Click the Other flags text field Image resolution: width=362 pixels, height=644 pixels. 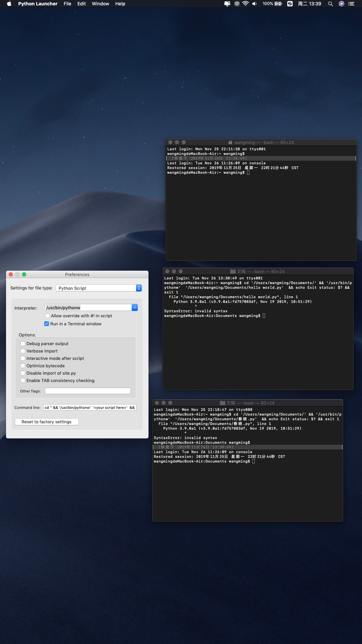[x=88, y=391]
